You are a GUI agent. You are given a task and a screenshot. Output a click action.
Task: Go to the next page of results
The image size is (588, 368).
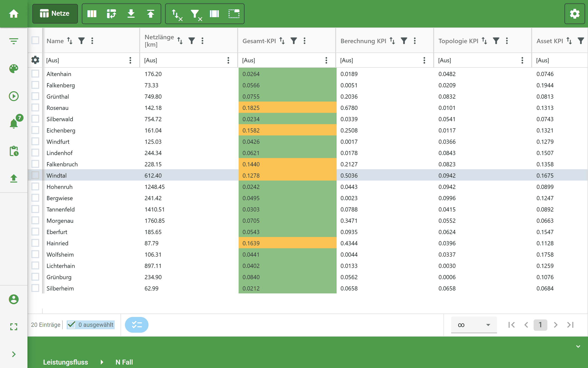pos(555,325)
